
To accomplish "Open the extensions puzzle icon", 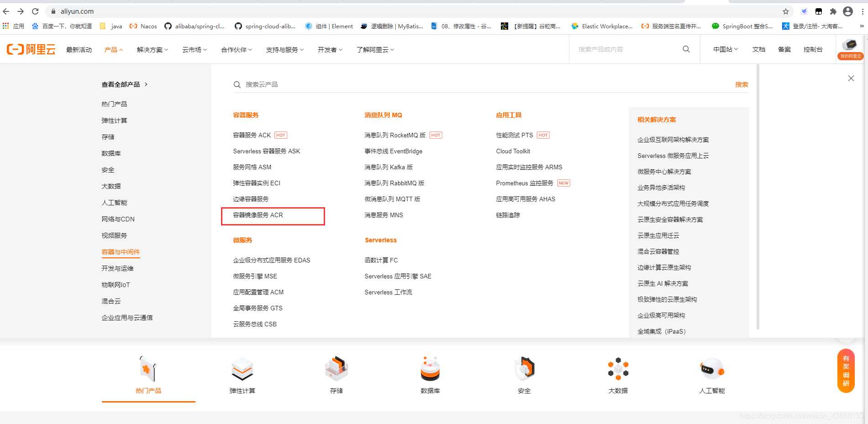I will point(833,11).
